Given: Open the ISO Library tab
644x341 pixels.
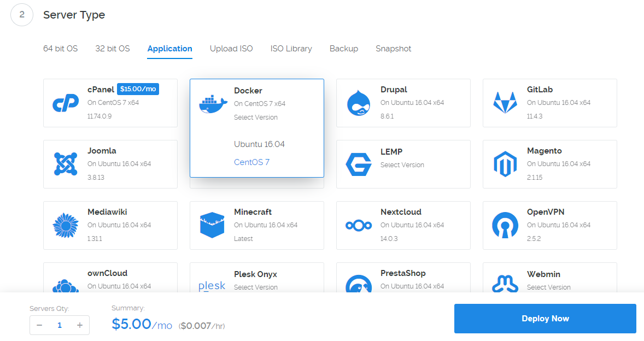Looking at the screenshot, I should pos(291,49).
